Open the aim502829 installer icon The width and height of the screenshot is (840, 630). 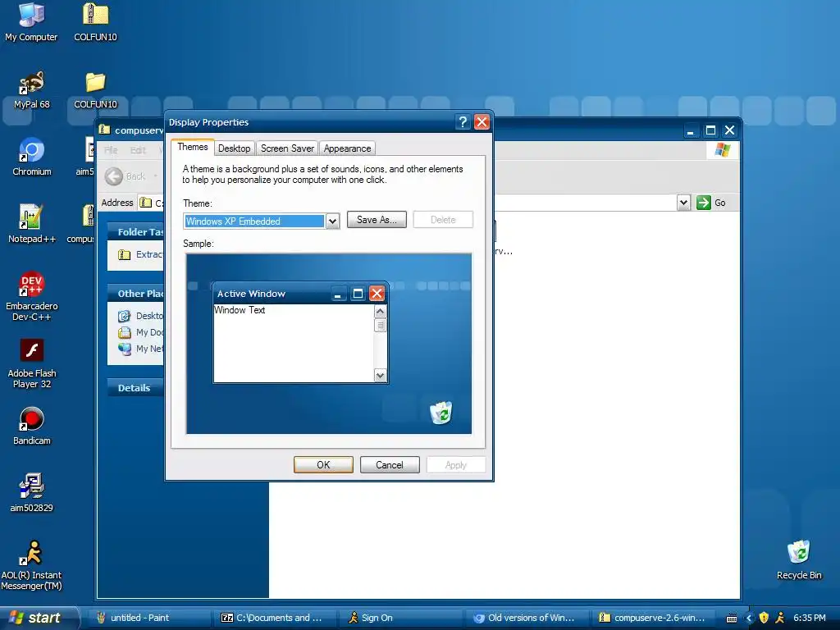click(x=32, y=493)
